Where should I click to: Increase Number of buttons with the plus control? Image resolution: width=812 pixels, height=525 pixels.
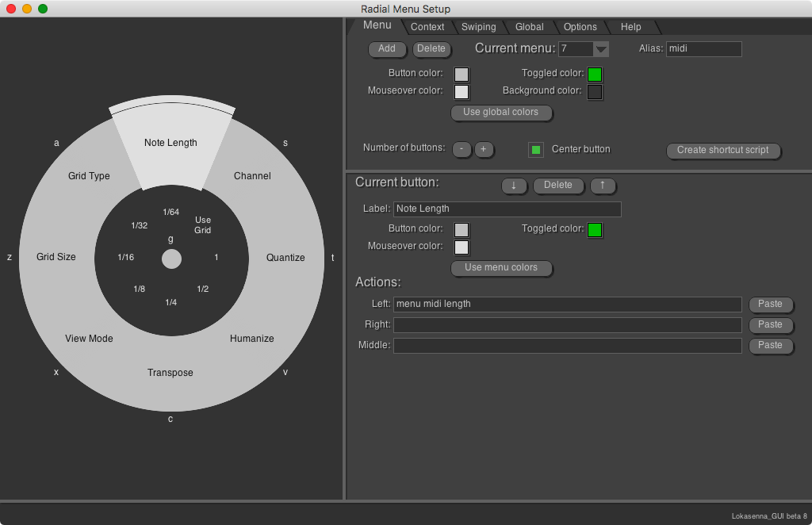(484, 149)
